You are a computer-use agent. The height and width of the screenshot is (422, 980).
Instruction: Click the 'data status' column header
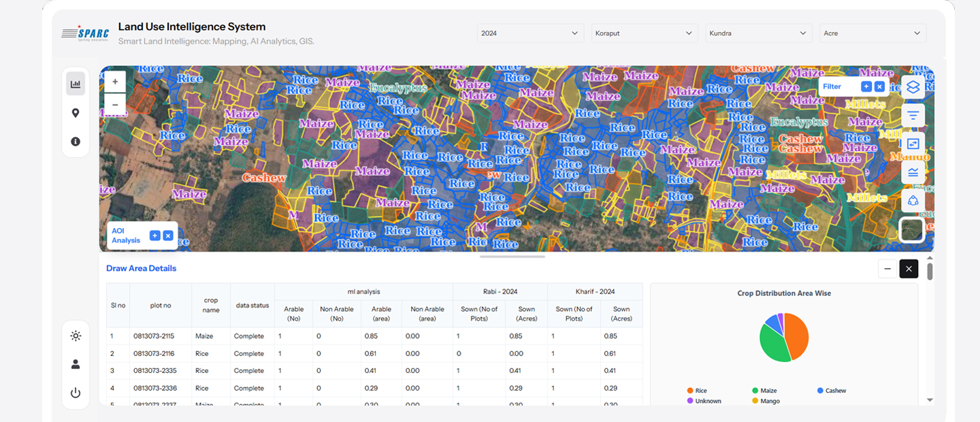252,306
